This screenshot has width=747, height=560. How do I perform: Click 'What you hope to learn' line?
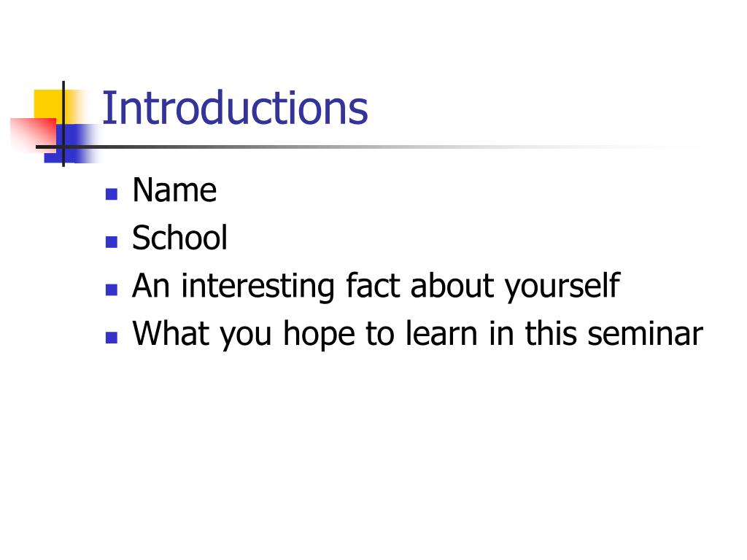click(417, 333)
